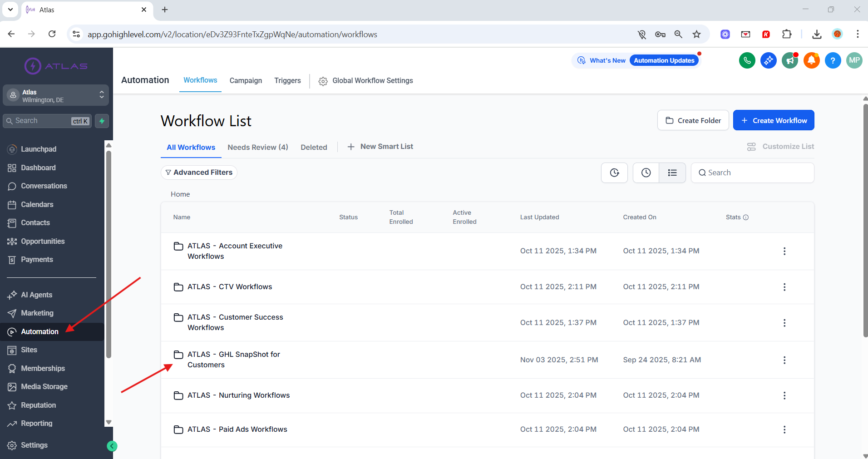This screenshot has width=868, height=459.
Task: Open the orange notifications bell
Action: coord(811,60)
